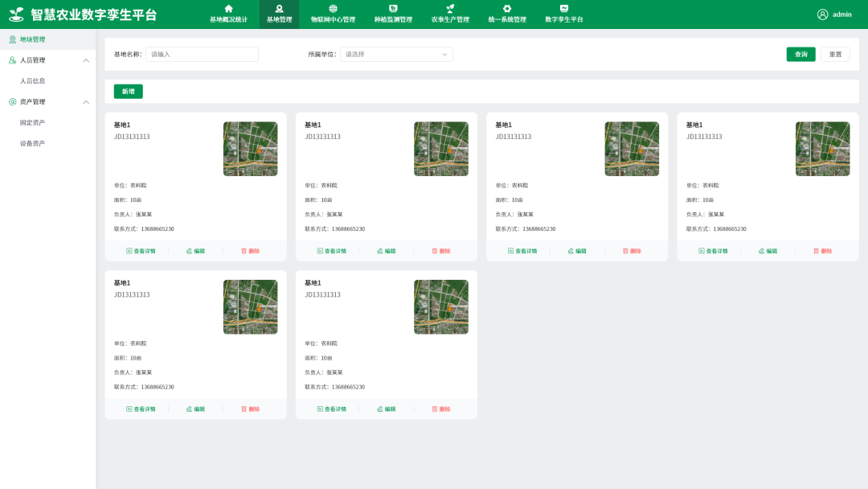
Task: Open map thumbnail of second top-row card
Action: coord(441,149)
